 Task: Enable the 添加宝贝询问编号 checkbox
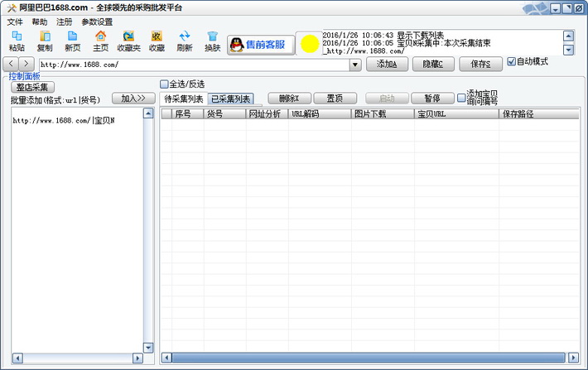(461, 98)
